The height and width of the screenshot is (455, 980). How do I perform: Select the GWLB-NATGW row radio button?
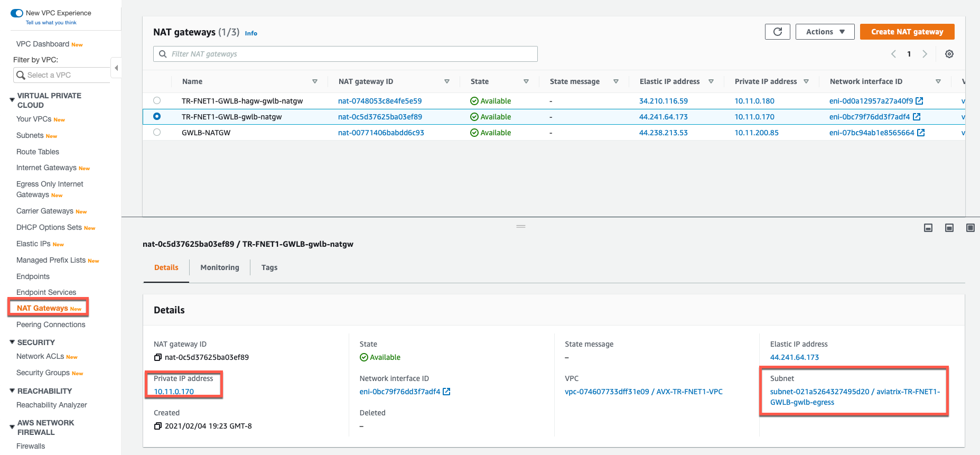[157, 132]
